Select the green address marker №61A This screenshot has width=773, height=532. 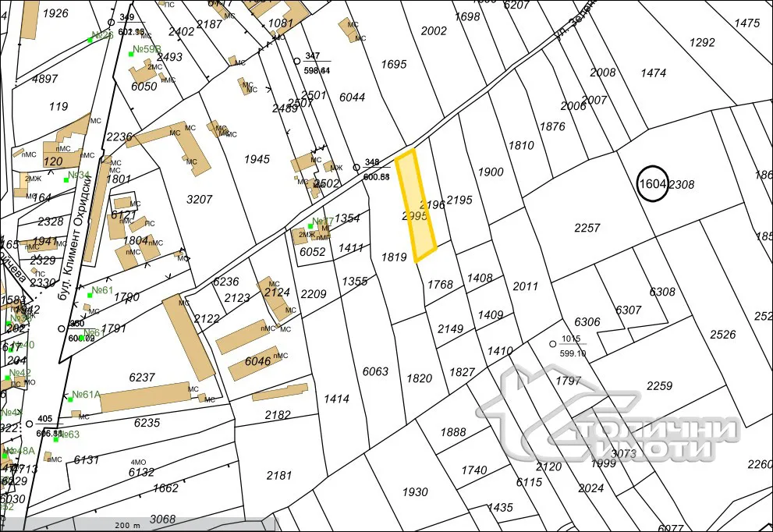(85, 395)
